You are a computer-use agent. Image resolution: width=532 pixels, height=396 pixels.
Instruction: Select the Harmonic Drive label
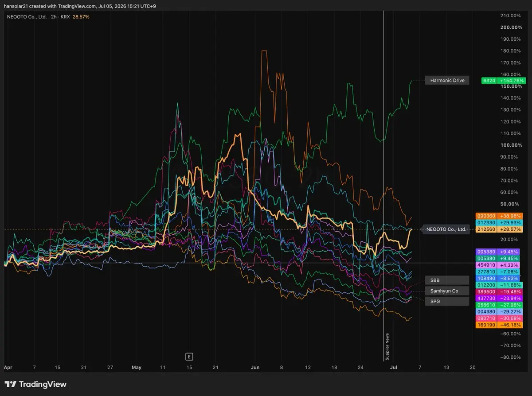(x=446, y=81)
